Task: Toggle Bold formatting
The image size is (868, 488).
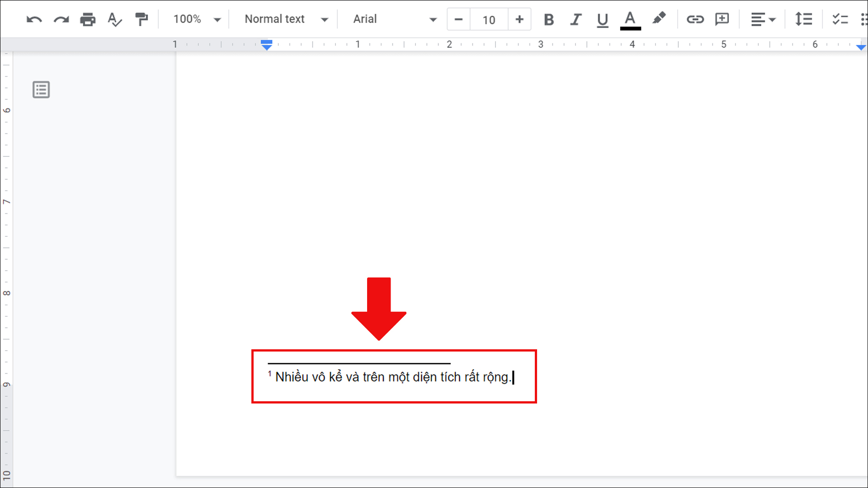Action: tap(549, 19)
